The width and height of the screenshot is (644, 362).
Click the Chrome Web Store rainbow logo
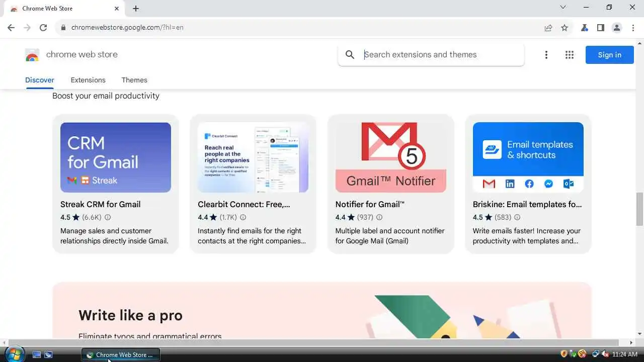(x=32, y=55)
